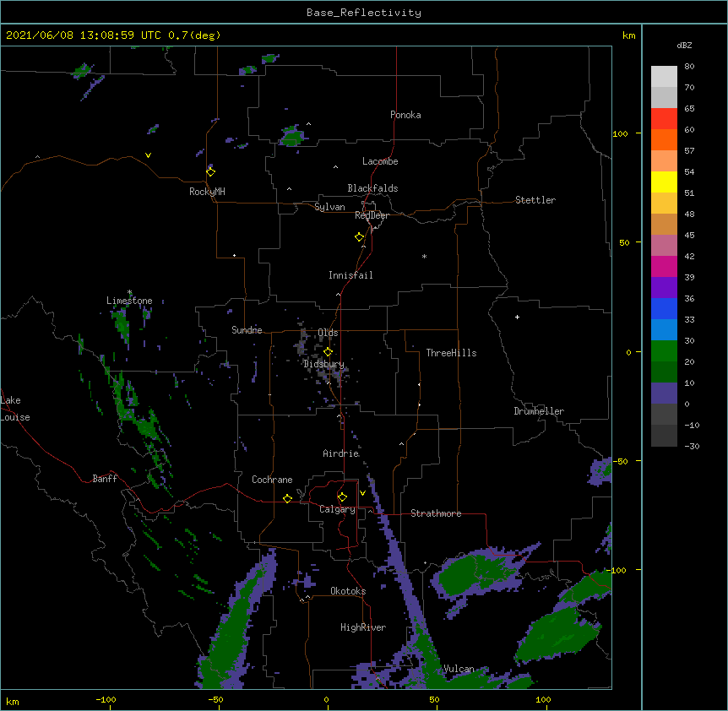Pick the bright yellow swatch in dBZ legend
The width and height of the screenshot is (728, 711).
pyautogui.click(x=664, y=182)
